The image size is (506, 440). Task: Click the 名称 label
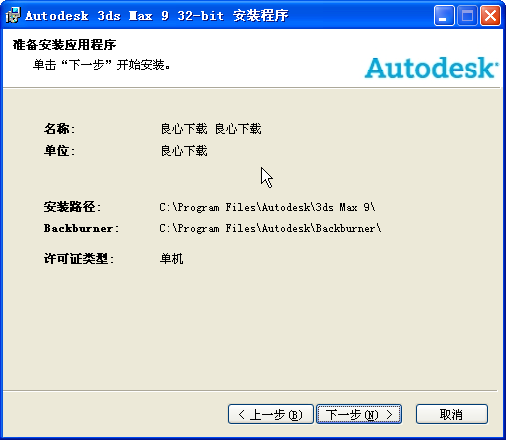pyautogui.click(x=59, y=129)
